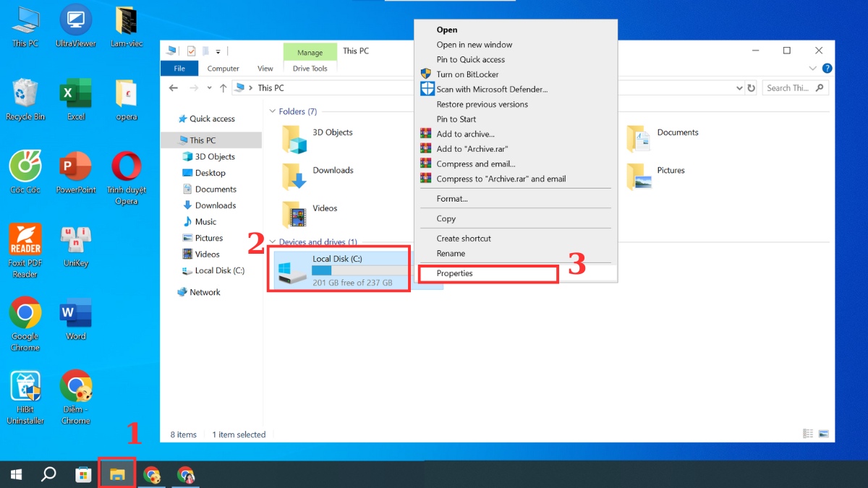Screen dimensions: 868x488
Task: Open Explorer help question mark icon
Action: click(x=827, y=69)
